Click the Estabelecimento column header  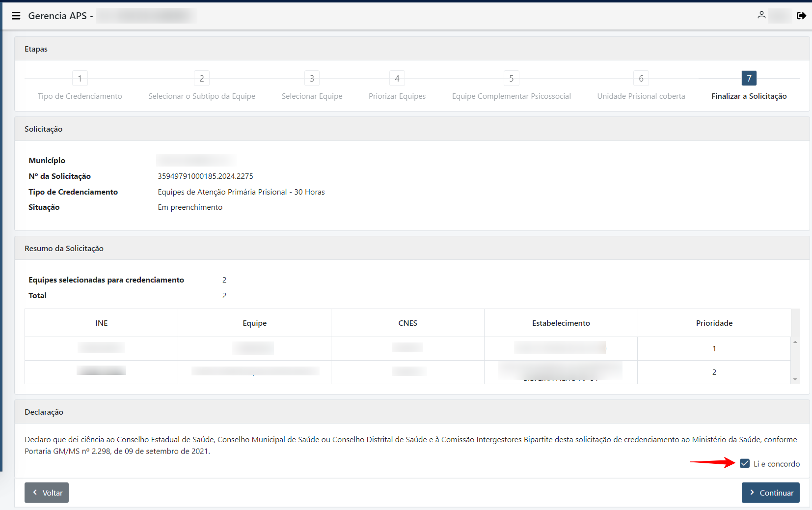point(561,323)
